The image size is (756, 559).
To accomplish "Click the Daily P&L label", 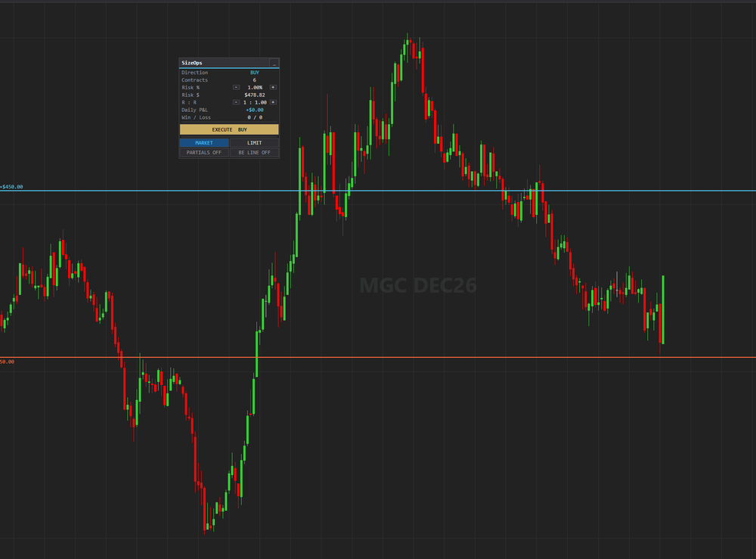I will [x=195, y=110].
